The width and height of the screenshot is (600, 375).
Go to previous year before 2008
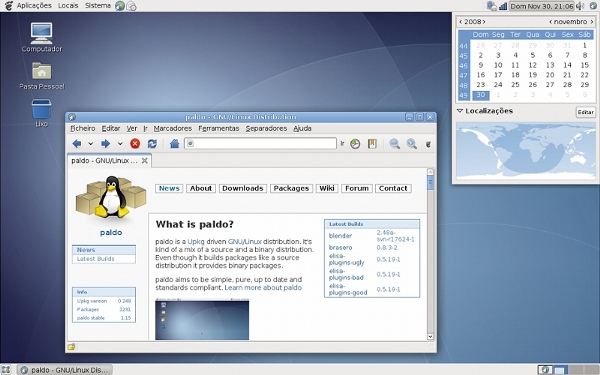tap(460, 22)
